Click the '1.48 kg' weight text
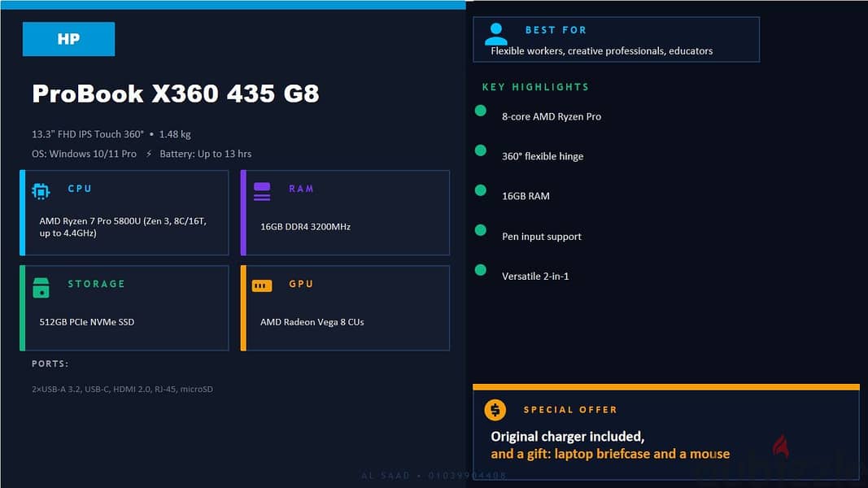Image resolution: width=868 pixels, height=488 pixels. click(x=175, y=134)
